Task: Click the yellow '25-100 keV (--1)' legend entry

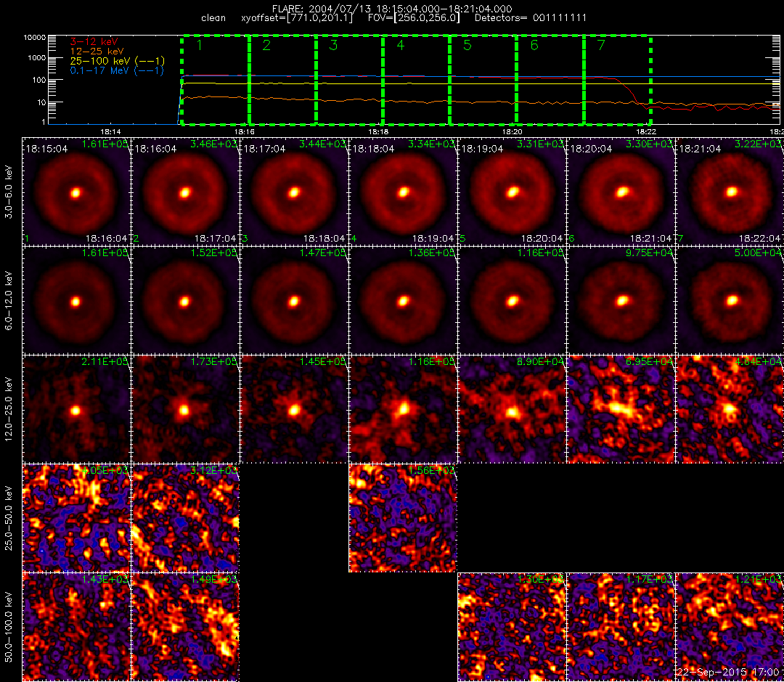Action: click(117, 60)
